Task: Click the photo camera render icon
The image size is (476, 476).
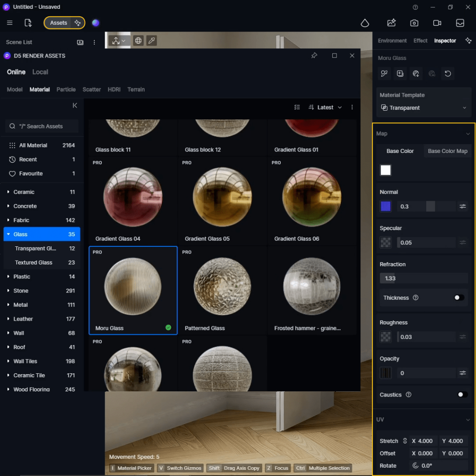Action: (414, 23)
